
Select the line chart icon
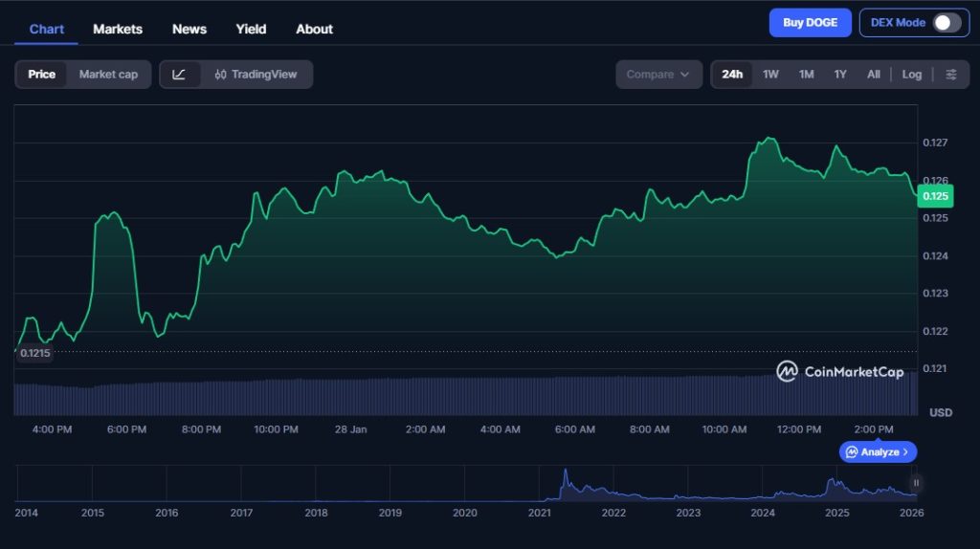tap(179, 75)
